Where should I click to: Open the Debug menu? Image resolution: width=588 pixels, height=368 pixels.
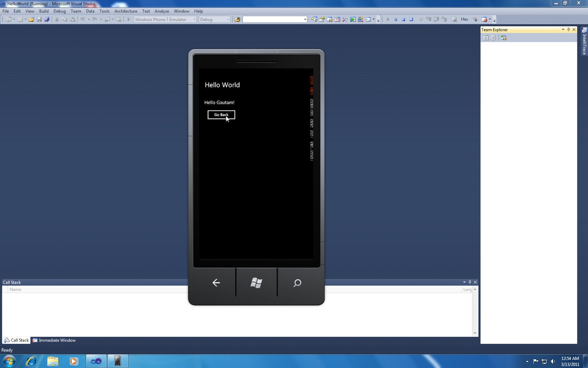[x=60, y=11]
